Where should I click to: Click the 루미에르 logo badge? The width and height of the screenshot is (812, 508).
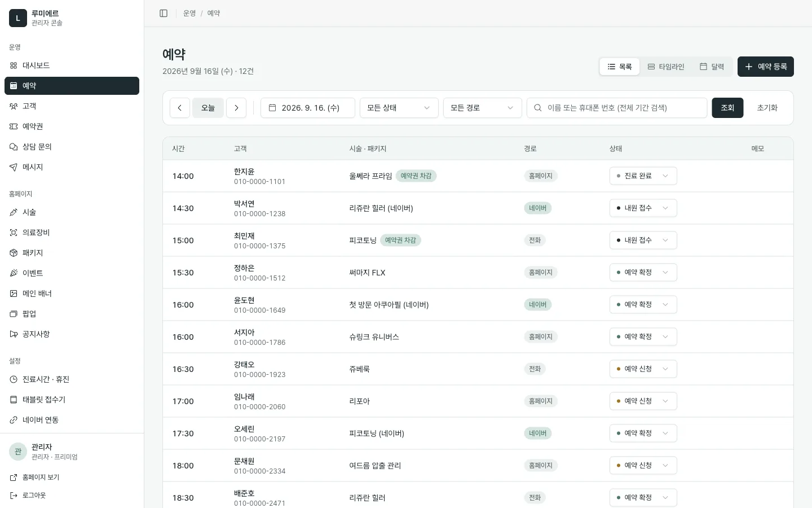(x=18, y=18)
